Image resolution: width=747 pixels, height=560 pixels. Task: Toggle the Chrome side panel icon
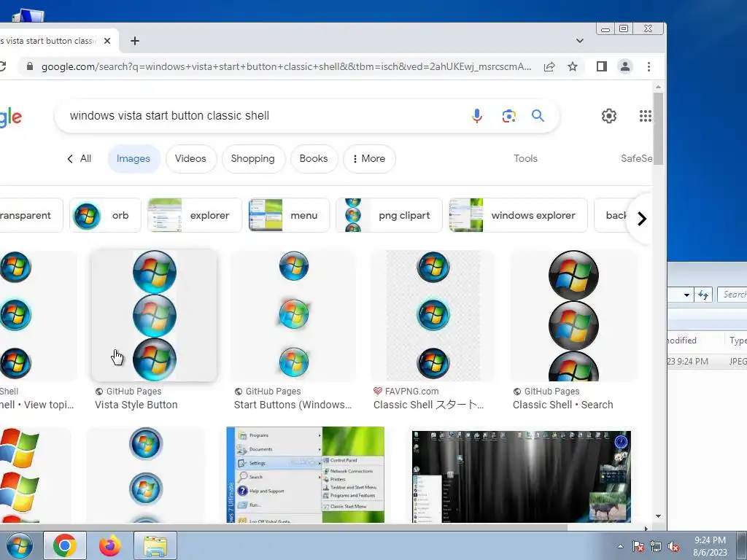pyautogui.click(x=602, y=66)
